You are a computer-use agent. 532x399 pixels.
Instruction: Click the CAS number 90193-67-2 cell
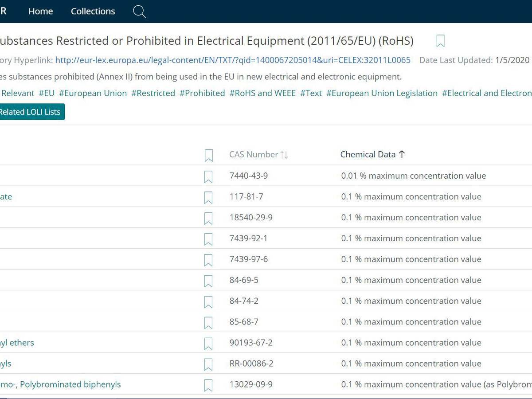click(x=251, y=342)
